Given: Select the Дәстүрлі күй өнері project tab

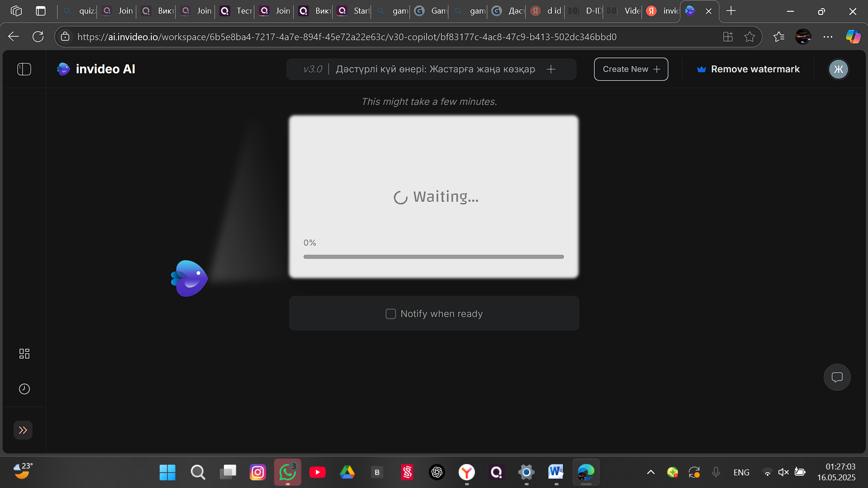Looking at the screenshot, I should point(435,69).
